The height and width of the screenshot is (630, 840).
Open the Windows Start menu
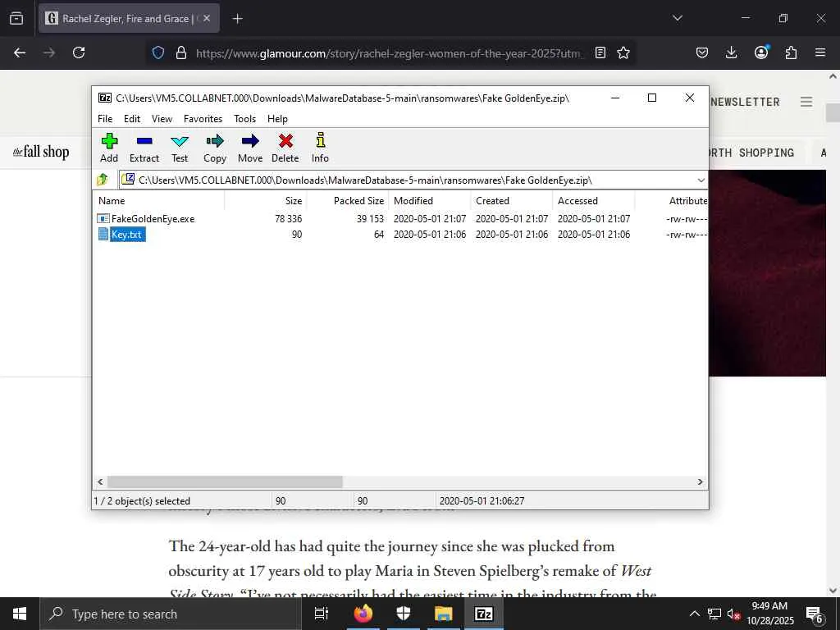click(x=20, y=614)
